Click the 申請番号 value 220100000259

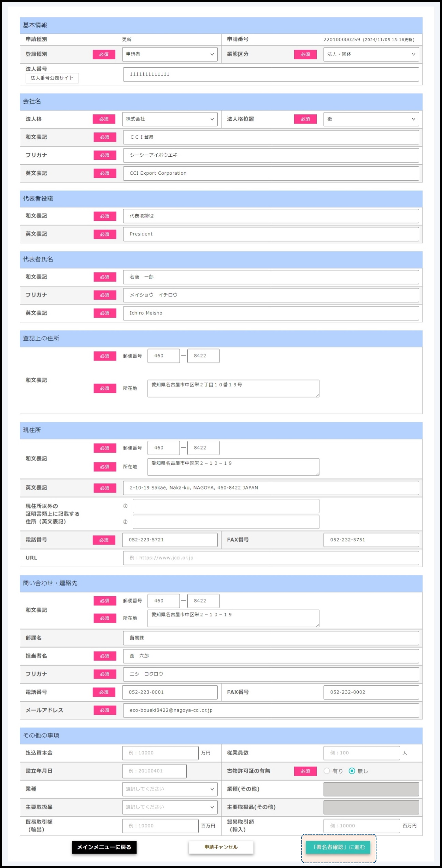click(x=342, y=40)
